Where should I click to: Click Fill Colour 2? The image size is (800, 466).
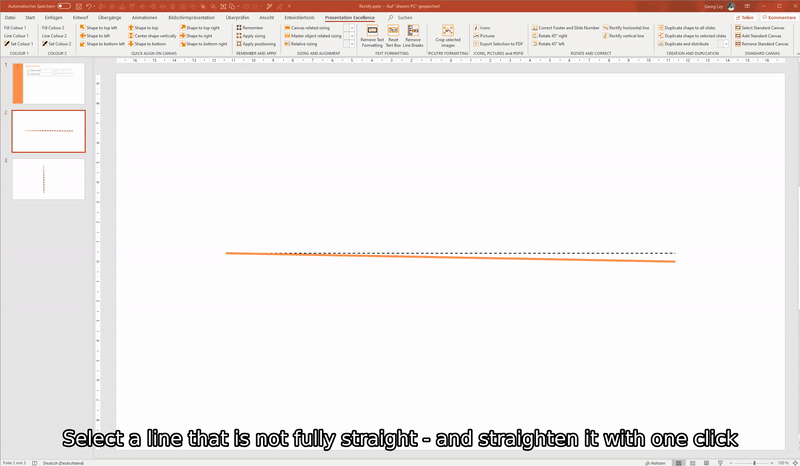click(x=53, y=28)
